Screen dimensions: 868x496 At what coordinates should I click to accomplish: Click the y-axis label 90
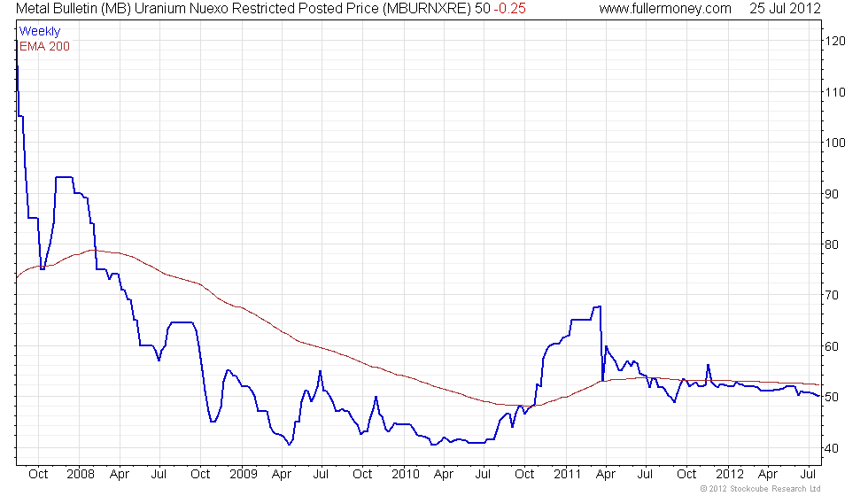(x=832, y=194)
